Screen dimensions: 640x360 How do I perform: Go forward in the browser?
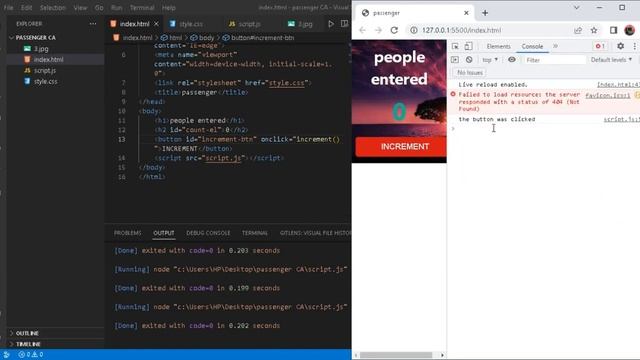378,30
